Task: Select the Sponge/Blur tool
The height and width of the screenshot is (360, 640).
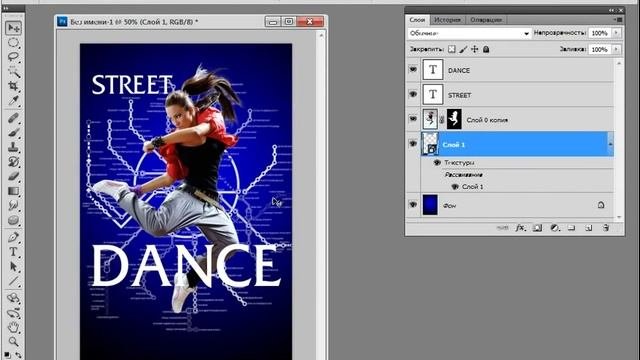Action: tap(13, 220)
